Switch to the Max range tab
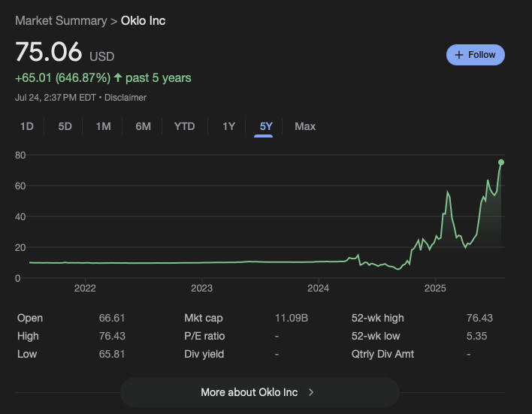This screenshot has height=414, width=532. [305, 126]
